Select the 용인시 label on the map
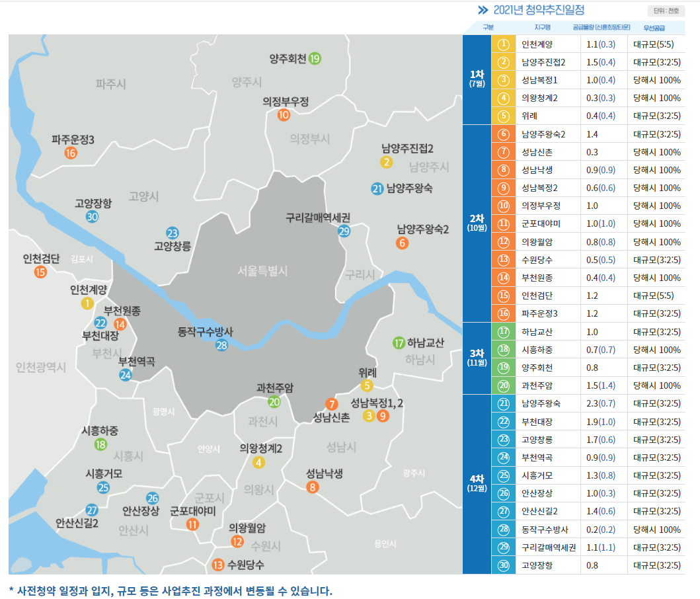 [385, 543]
